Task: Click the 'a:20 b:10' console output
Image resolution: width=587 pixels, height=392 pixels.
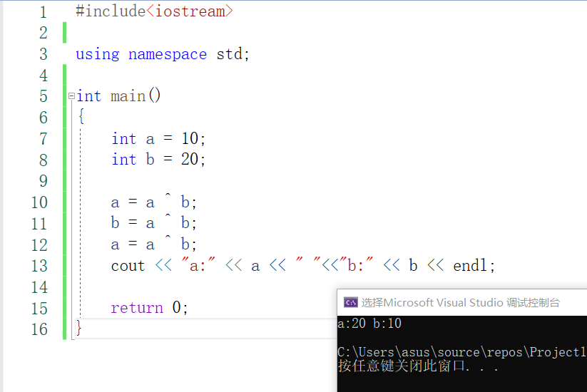Action: tap(369, 323)
